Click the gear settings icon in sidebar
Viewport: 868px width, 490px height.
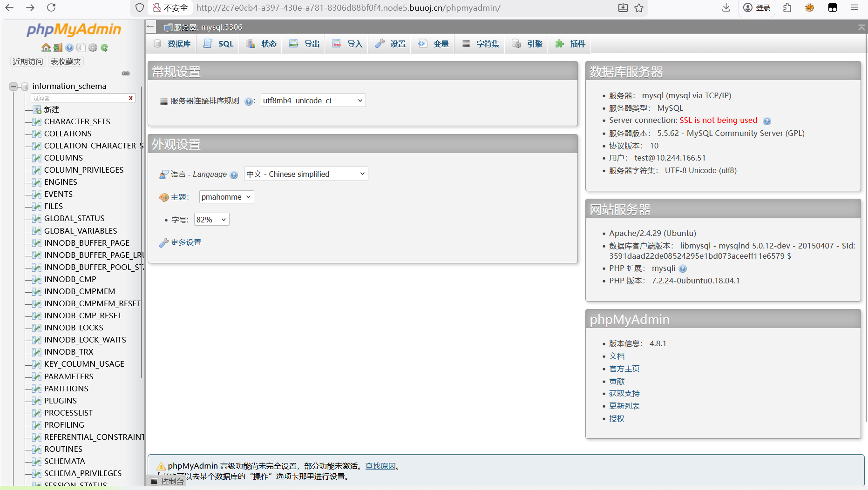click(93, 47)
